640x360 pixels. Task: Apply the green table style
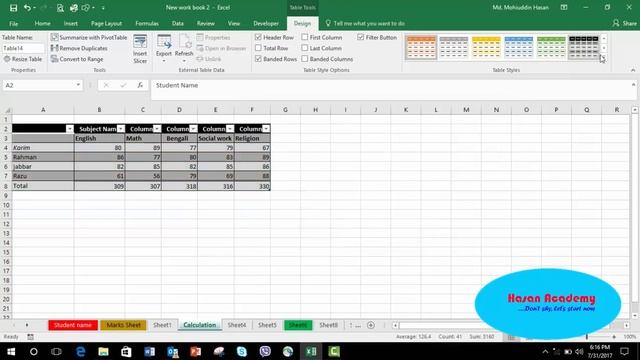tap(551, 47)
